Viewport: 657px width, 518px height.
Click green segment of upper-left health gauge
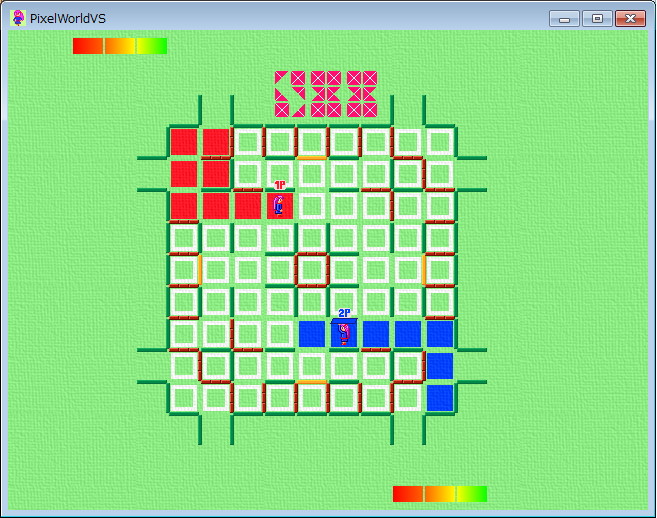[152, 46]
